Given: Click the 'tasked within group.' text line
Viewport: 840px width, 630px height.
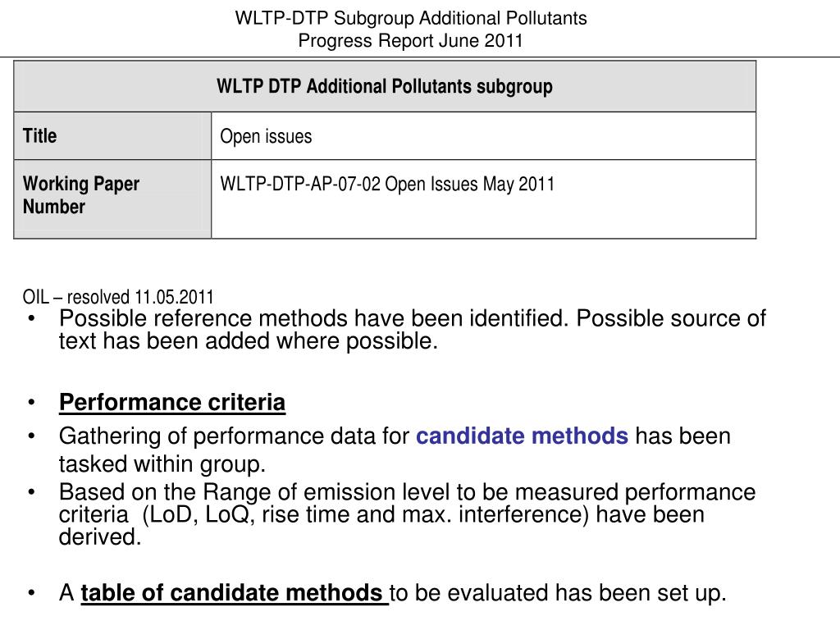Looking at the screenshot, I should 162,464.
